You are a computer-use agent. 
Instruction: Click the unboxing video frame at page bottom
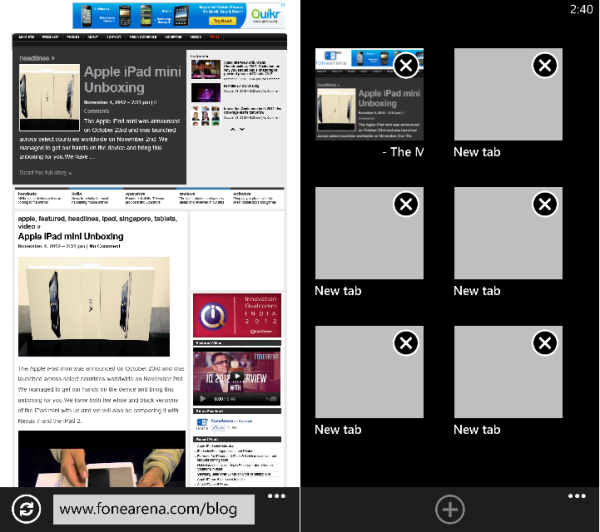102,459
